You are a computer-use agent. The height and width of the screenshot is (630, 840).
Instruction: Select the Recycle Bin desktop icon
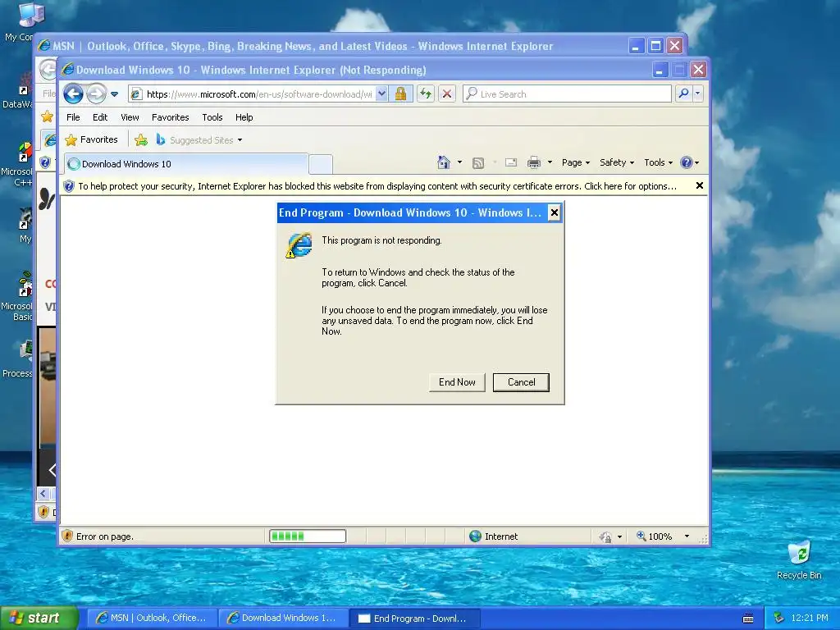(x=799, y=560)
